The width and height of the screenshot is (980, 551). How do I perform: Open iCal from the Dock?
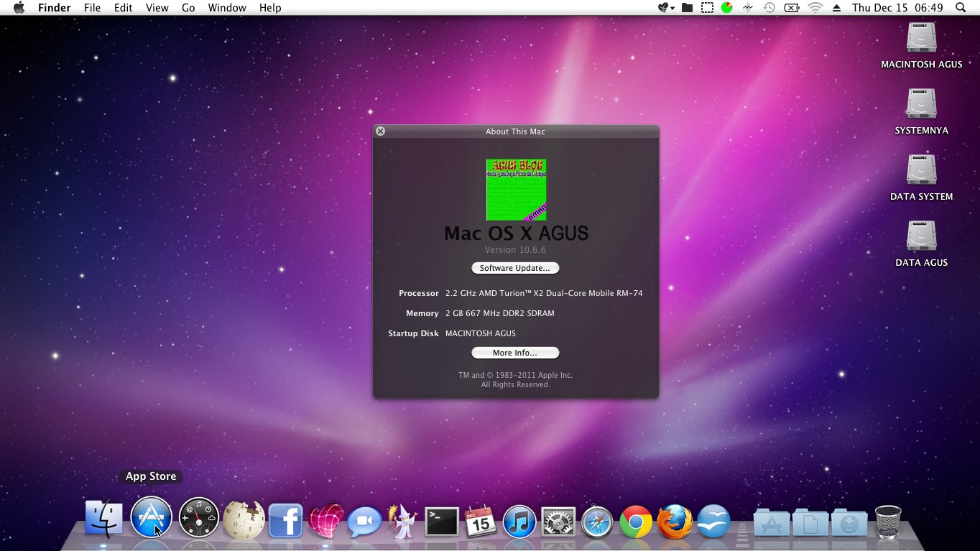(481, 521)
